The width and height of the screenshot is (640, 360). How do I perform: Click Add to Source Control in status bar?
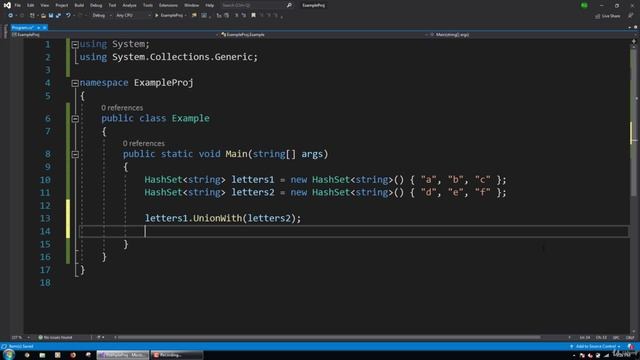point(596,347)
